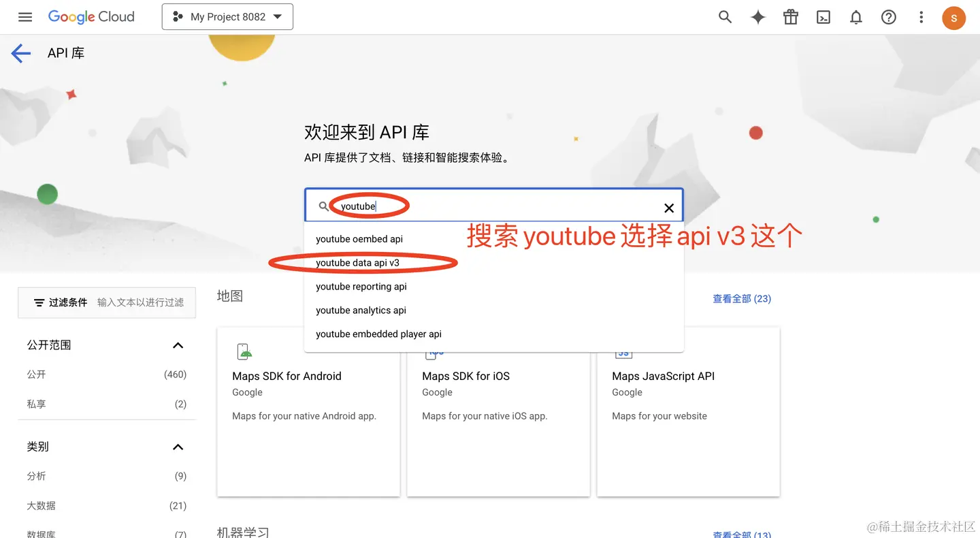Viewport: 980px width, 538px height.
Task: Clear the search box with the X
Action: (x=669, y=208)
